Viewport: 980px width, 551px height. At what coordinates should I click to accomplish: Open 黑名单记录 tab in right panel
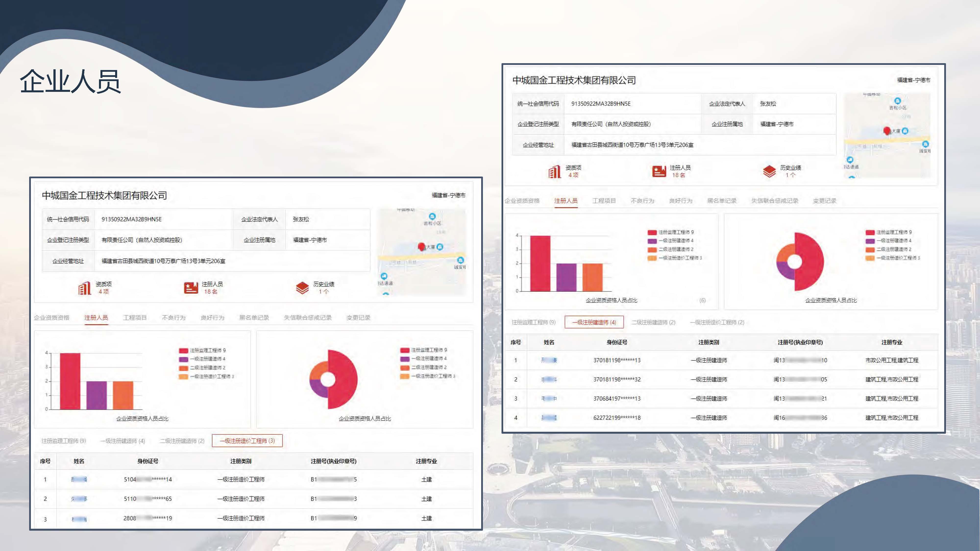tap(722, 201)
